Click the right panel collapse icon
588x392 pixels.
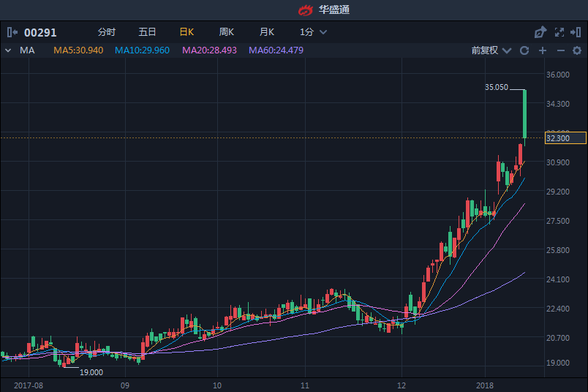click(x=577, y=32)
